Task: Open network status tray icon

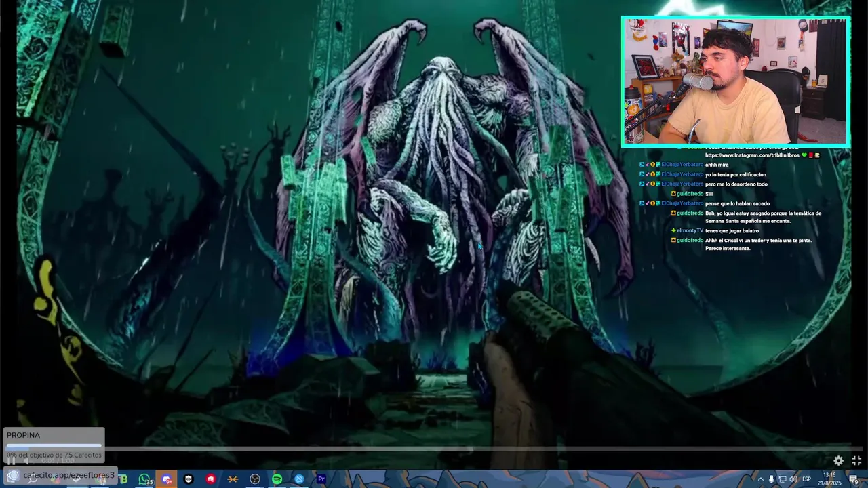Action: coord(782,479)
